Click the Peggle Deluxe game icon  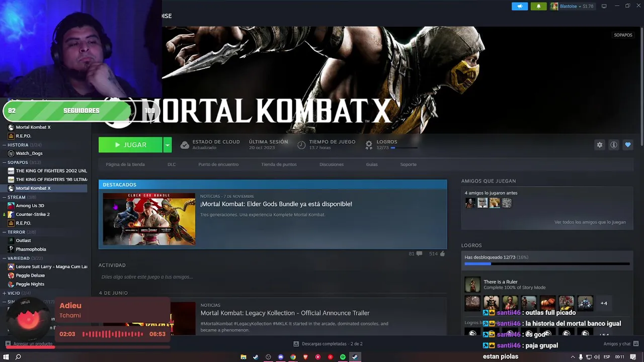pos(11,275)
